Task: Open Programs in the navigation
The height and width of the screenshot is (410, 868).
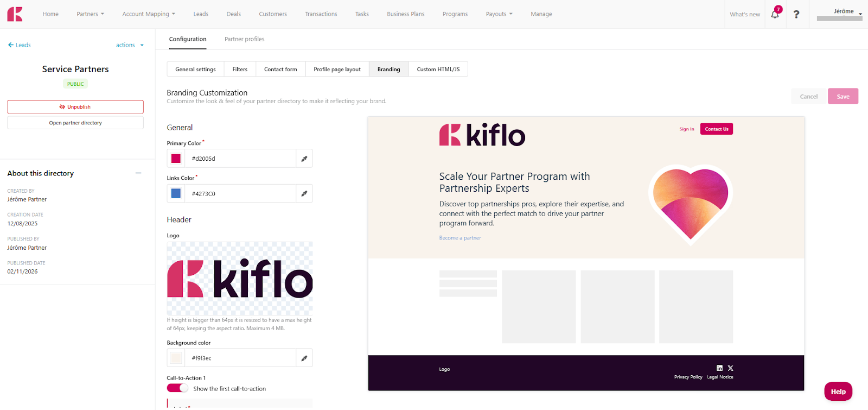Action: [455, 14]
